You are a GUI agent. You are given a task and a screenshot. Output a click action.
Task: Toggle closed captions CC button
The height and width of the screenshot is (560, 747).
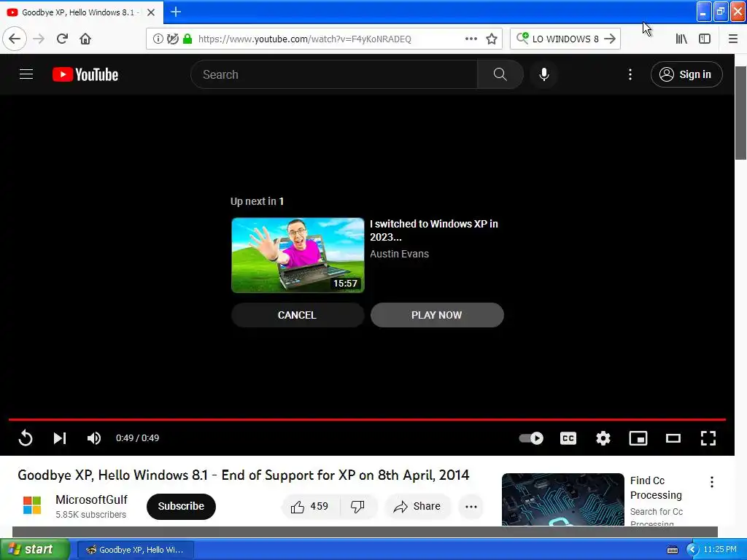click(x=568, y=437)
